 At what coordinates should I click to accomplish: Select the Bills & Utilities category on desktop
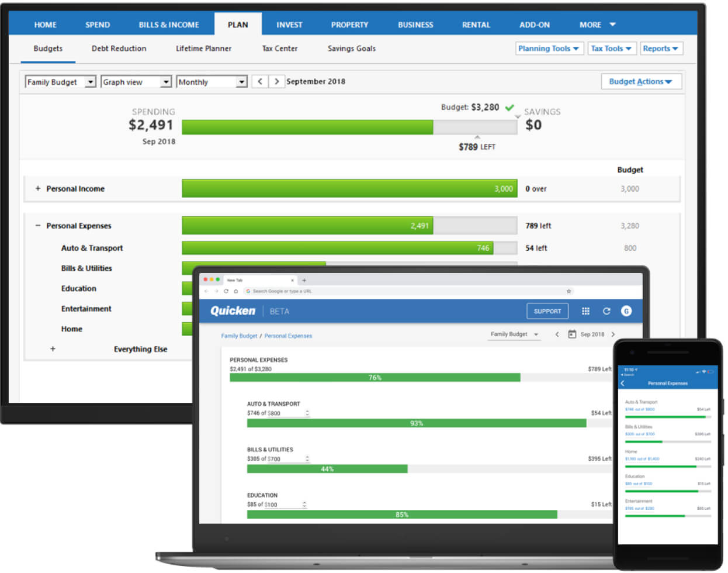click(x=86, y=268)
